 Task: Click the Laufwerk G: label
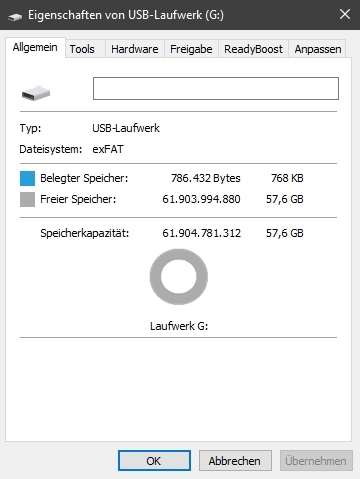(x=179, y=326)
